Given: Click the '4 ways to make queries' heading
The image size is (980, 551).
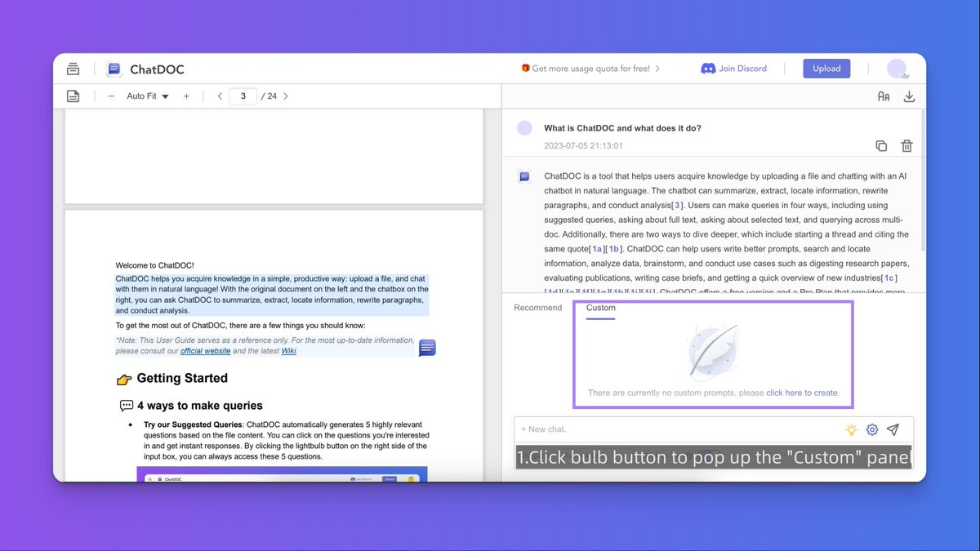Looking at the screenshot, I should click(x=200, y=406).
